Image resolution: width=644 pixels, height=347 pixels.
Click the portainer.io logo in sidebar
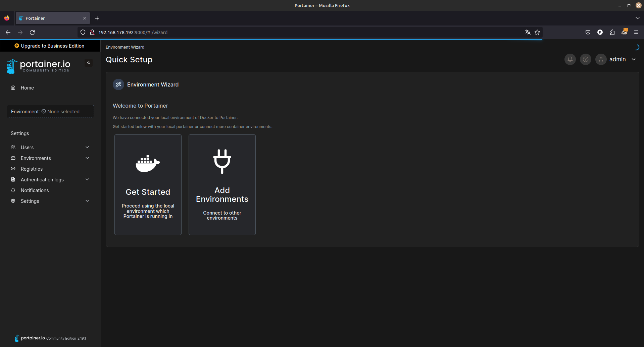pyautogui.click(x=38, y=66)
